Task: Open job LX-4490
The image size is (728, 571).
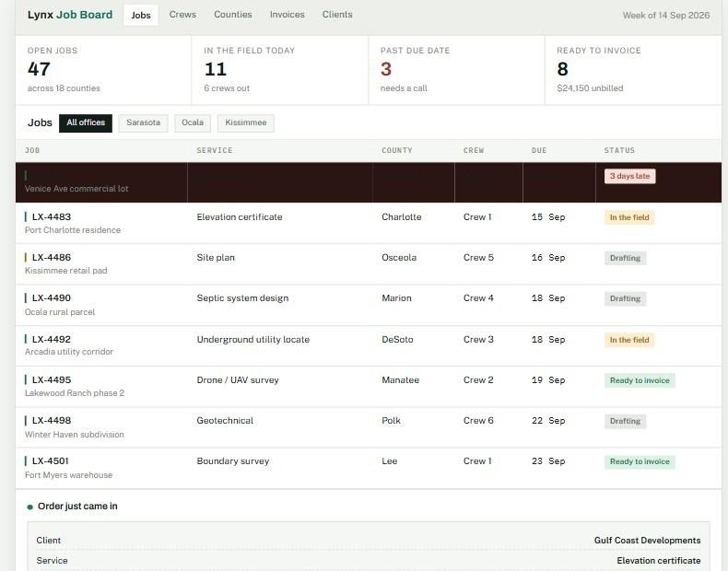Action: point(51,298)
